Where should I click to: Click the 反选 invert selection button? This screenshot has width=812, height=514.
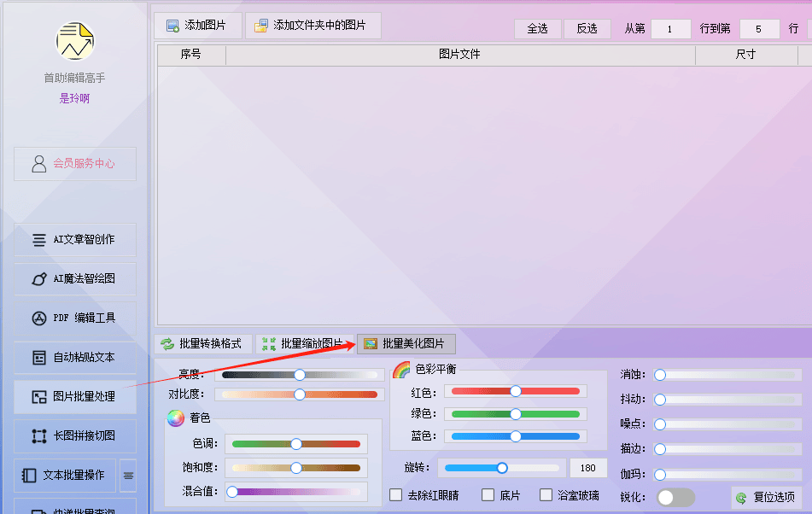coord(587,28)
